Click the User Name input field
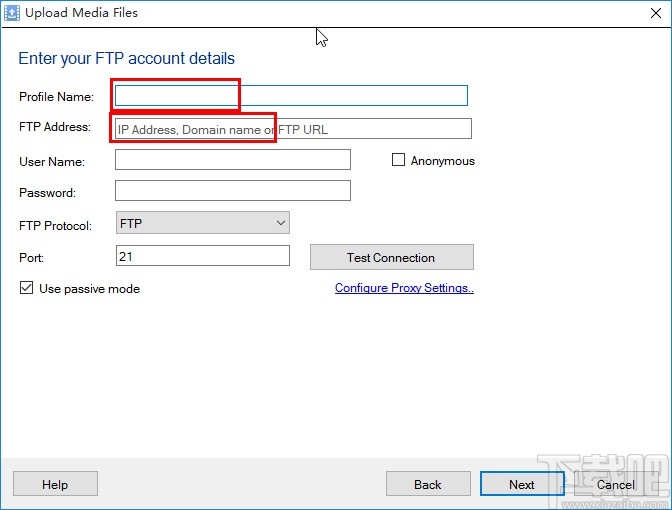Viewport: 672px width, 510px height. pyautogui.click(x=232, y=160)
